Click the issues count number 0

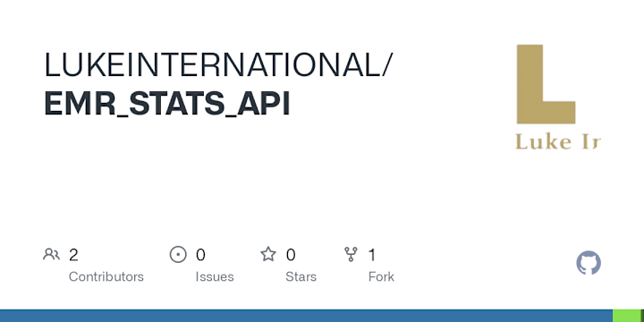(200, 255)
